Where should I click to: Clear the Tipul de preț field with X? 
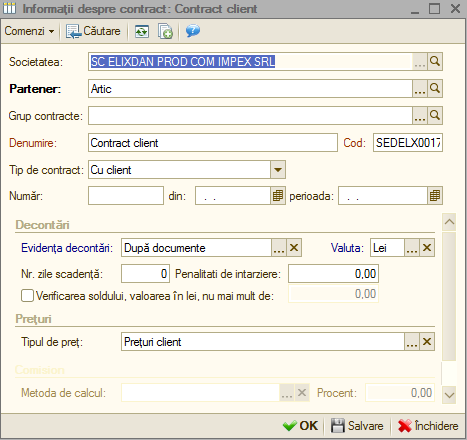pyautogui.click(x=427, y=342)
